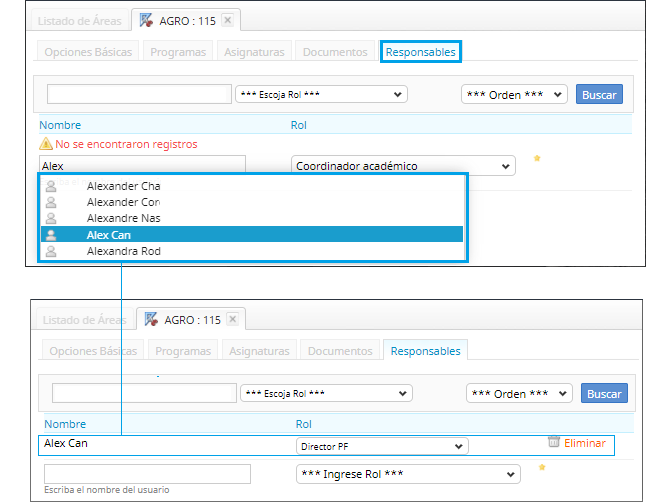
Task: Click the star icon next to Coordinador académico
Action: (537, 158)
